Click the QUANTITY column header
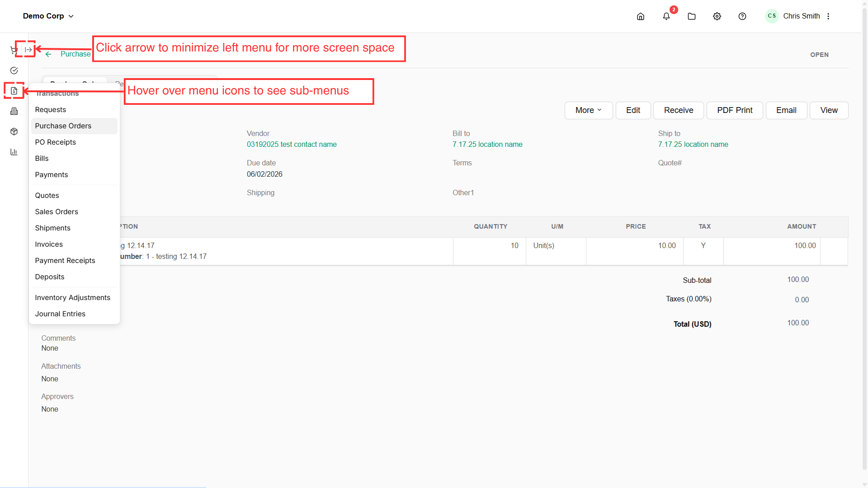Screen dimensions: 868x488 point(491,227)
